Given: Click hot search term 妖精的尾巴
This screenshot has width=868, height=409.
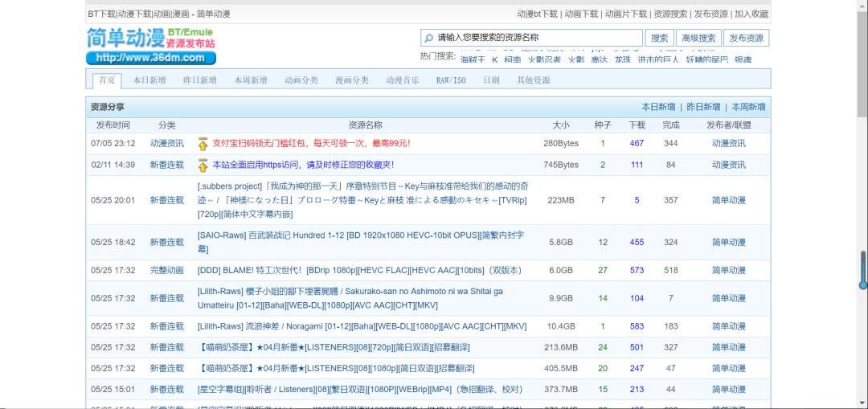Looking at the screenshot, I should (707, 59).
